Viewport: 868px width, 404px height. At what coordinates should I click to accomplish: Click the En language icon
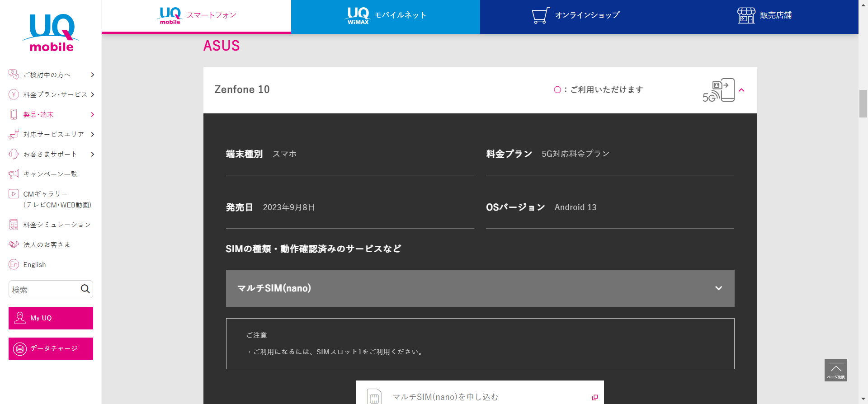14,264
